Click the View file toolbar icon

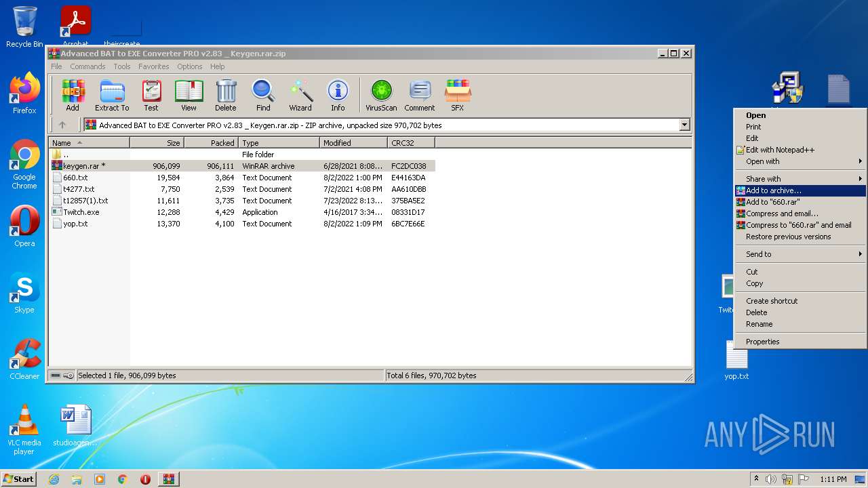pos(189,96)
